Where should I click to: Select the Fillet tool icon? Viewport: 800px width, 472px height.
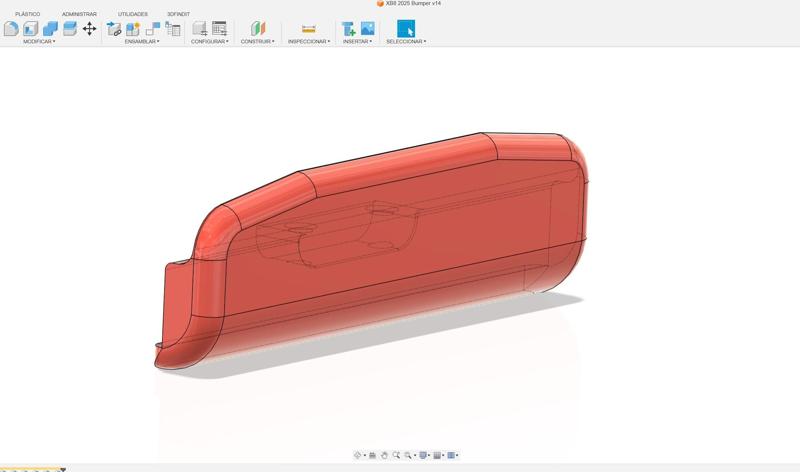pyautogui.click(x=11, y=29)
